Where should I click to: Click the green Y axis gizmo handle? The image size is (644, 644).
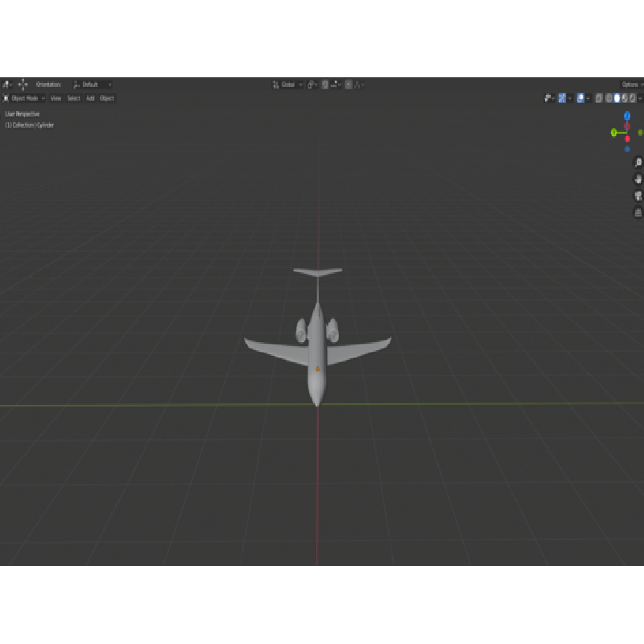(613, 132)
